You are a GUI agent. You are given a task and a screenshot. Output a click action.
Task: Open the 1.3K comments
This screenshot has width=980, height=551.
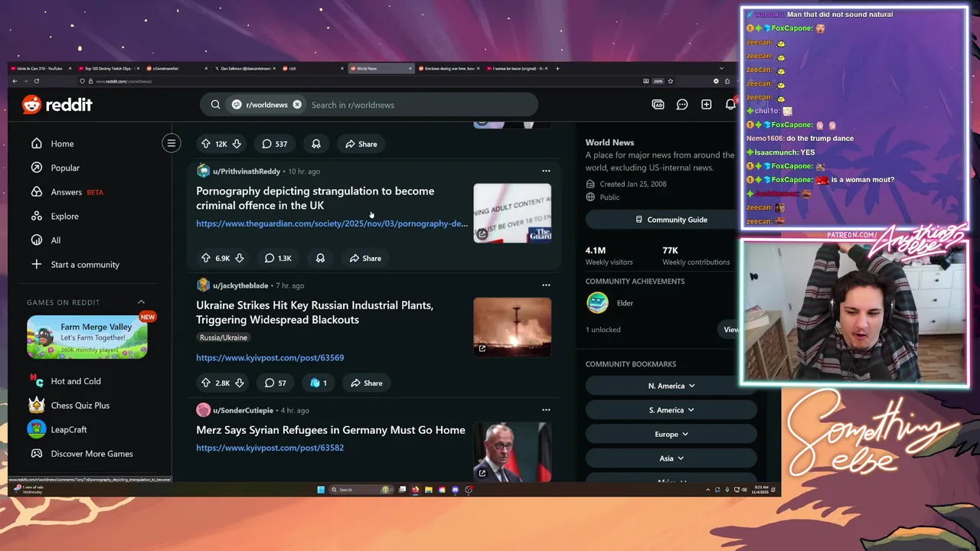[278, 258]
